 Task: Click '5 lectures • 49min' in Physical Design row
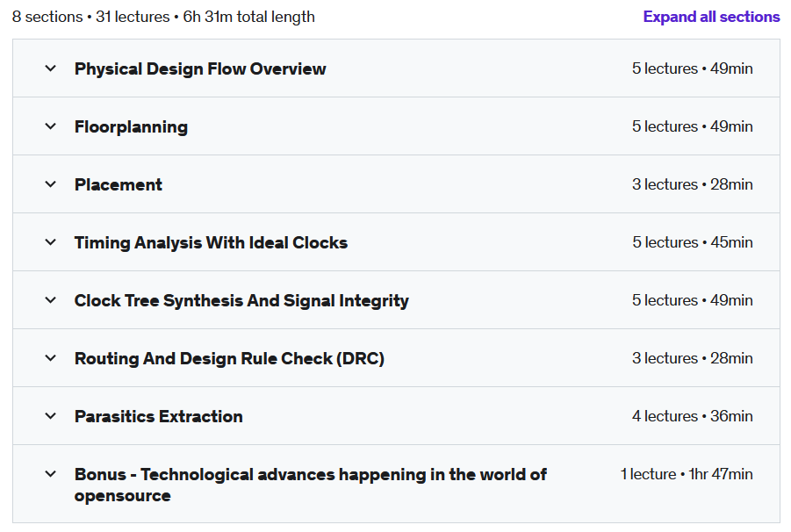[692, 68]
